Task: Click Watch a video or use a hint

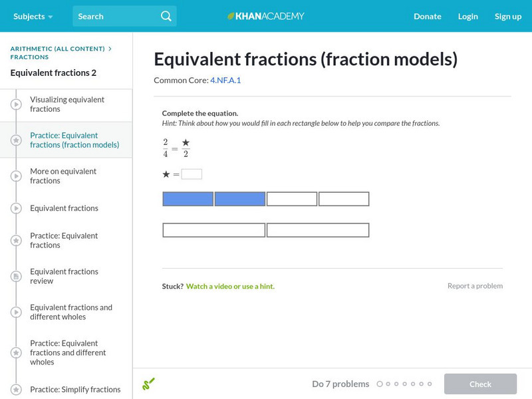Action: tap(230, 287)
